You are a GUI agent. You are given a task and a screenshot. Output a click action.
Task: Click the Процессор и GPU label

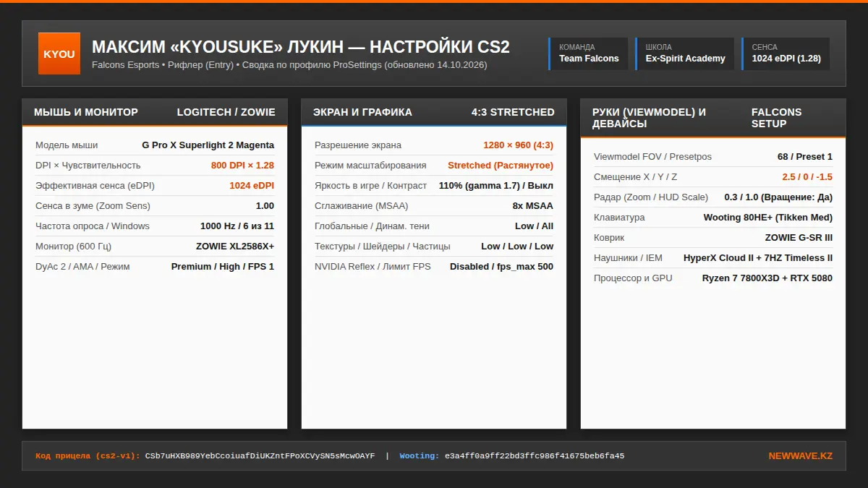click(633, 278)
